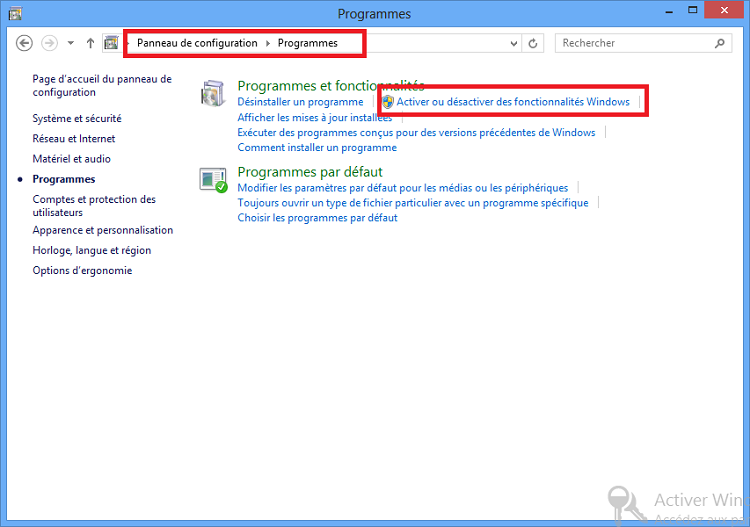Click the UAC shield icon beside Activer

pos(388,101)
